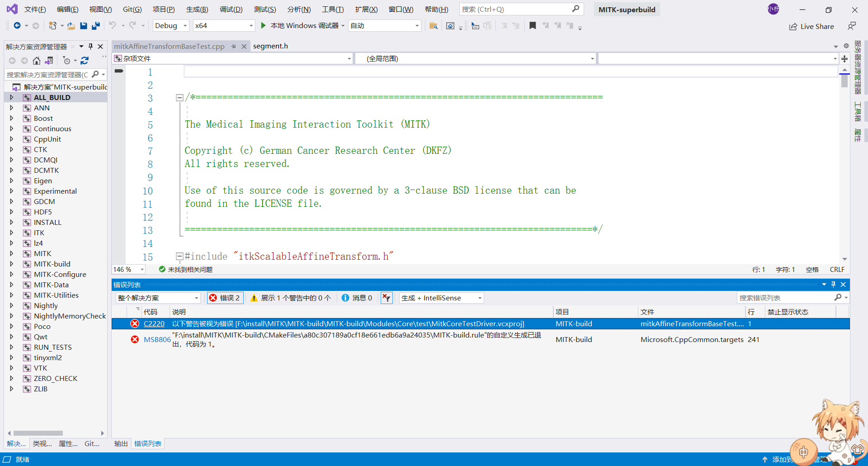Go to Home in Solution Explorer
The height and width of the screenshot is (466, 868).
click(37, 61)
